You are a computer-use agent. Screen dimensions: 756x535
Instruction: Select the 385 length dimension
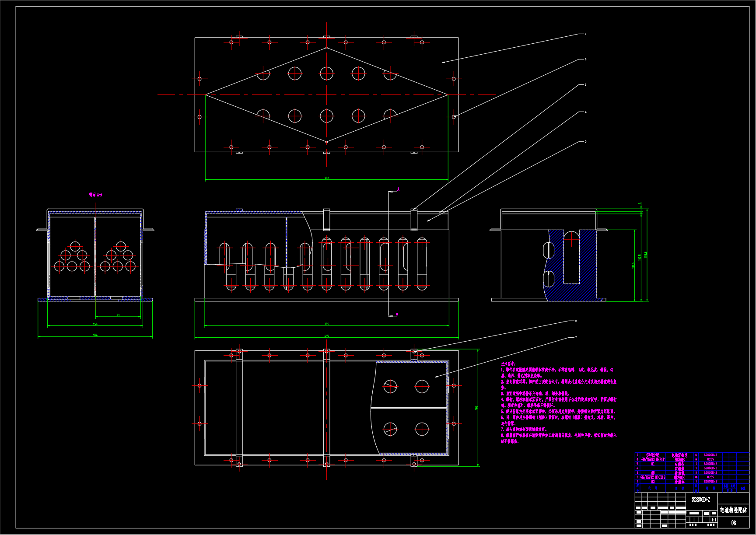(327, 324)
